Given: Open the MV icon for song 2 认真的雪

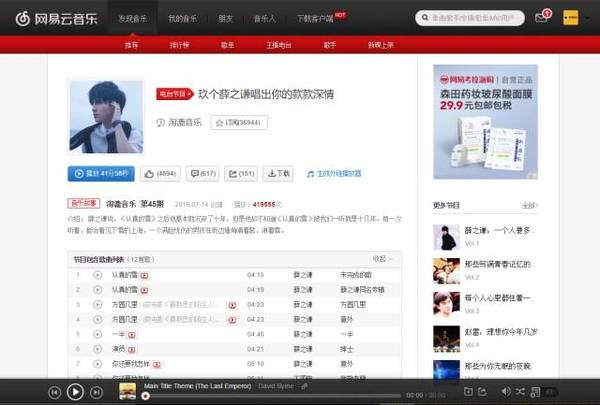Looking at the screenshot, I should click(x=144, y=290).
